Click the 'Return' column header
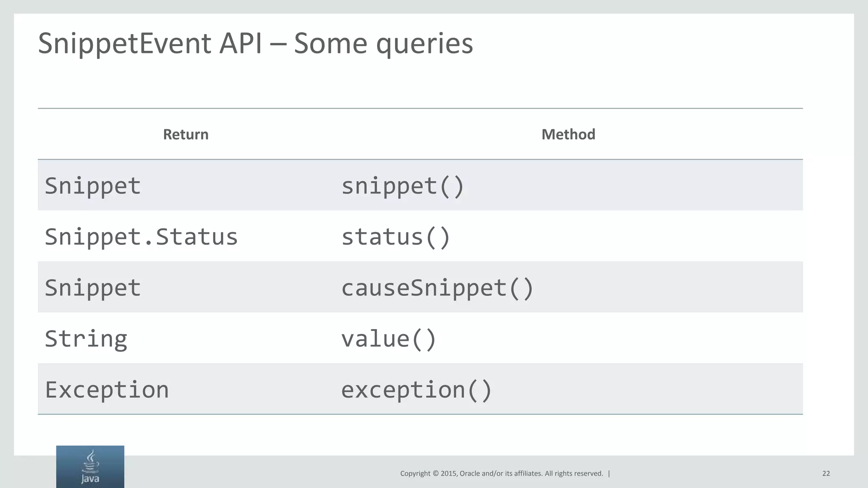 (186, 134)
